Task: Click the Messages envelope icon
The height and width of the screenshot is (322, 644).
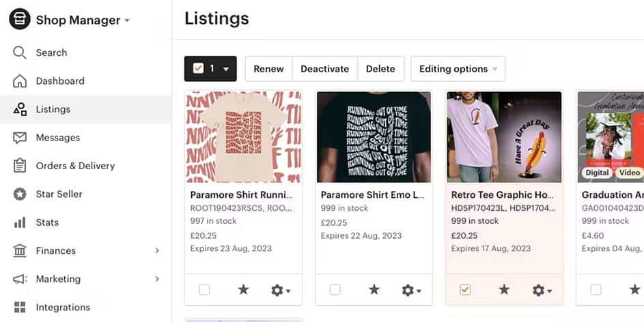Action: [20, 138]
